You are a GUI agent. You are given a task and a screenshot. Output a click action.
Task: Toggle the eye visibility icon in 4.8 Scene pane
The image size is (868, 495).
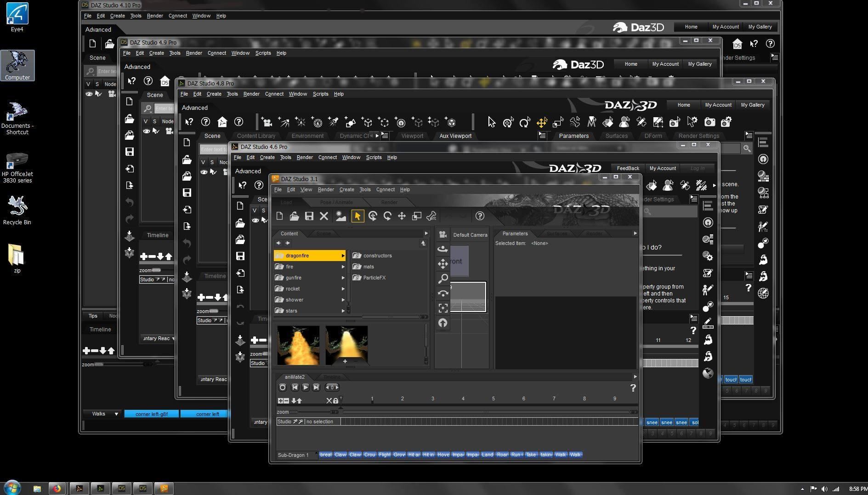pos(204,172)
